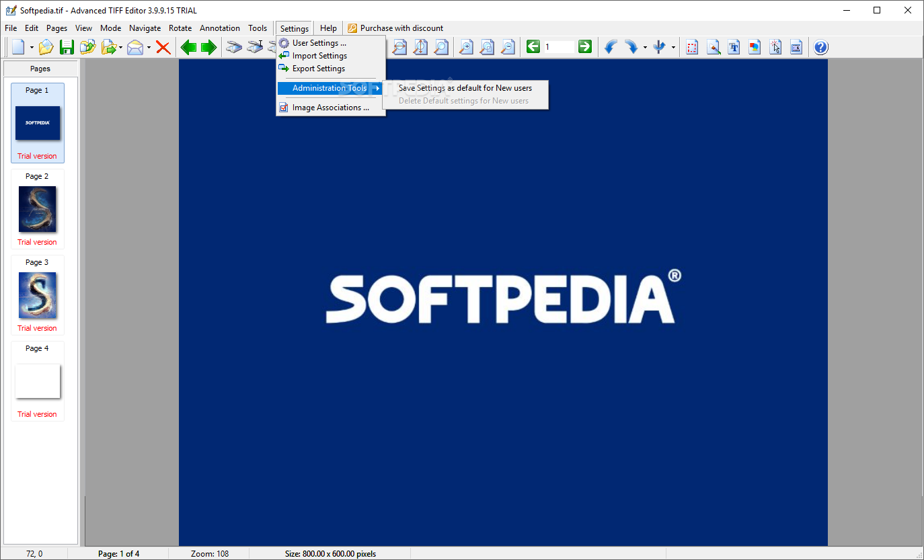Click the Send by email envelope icon
This screenshot has width=924, height=560.
[x=135, y=47]
